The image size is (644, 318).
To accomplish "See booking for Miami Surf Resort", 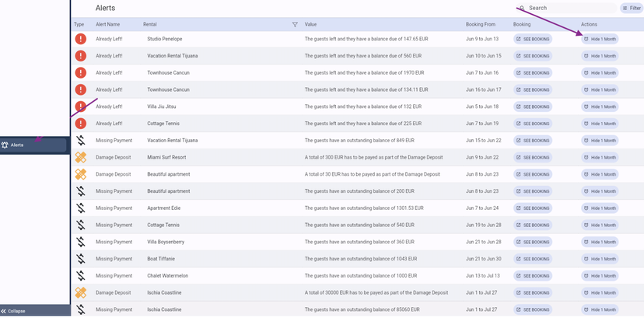I will point(533,157).
